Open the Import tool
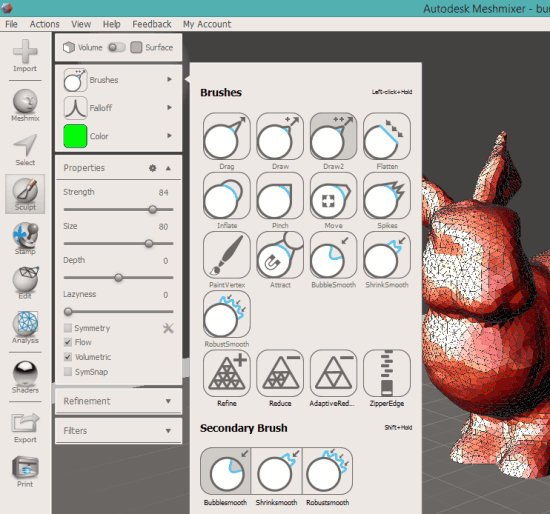This screenshot has height=514, width=550. click(25, 55)
